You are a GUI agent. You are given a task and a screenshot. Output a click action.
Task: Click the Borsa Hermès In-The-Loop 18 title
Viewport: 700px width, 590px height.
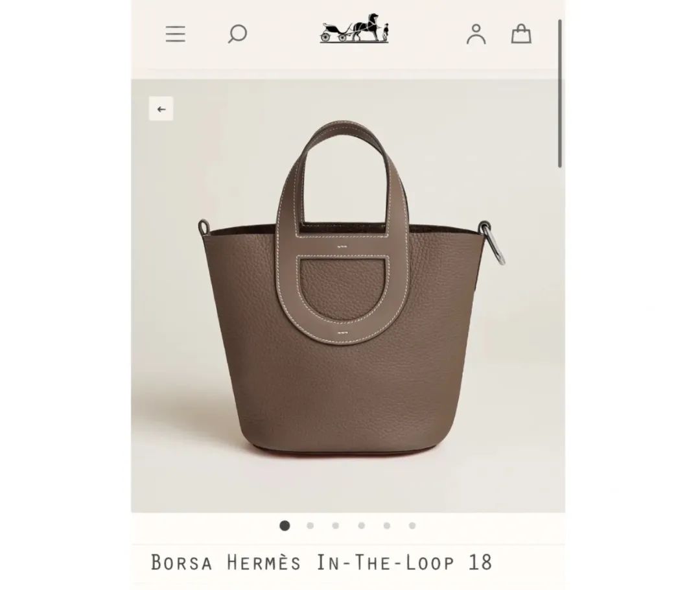[321, 562]
